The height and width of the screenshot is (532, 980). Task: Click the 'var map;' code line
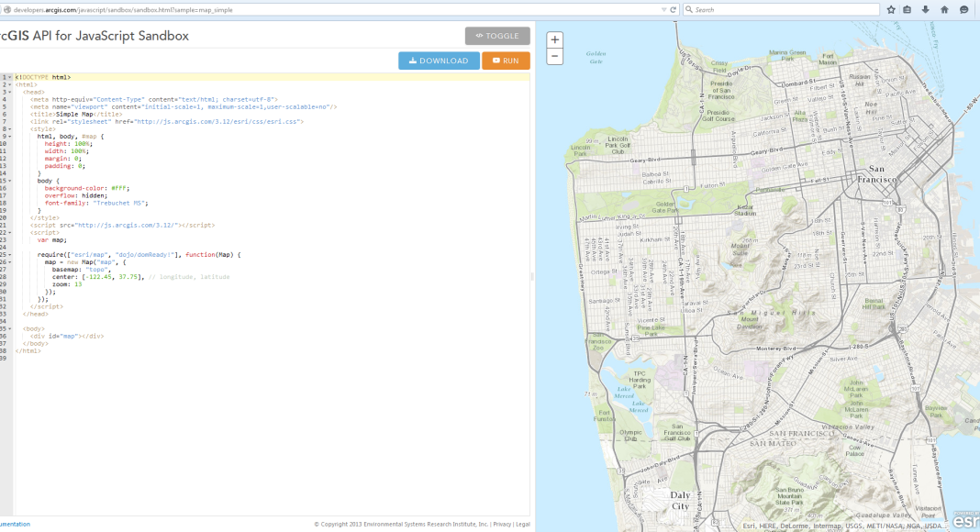(52, 240)
